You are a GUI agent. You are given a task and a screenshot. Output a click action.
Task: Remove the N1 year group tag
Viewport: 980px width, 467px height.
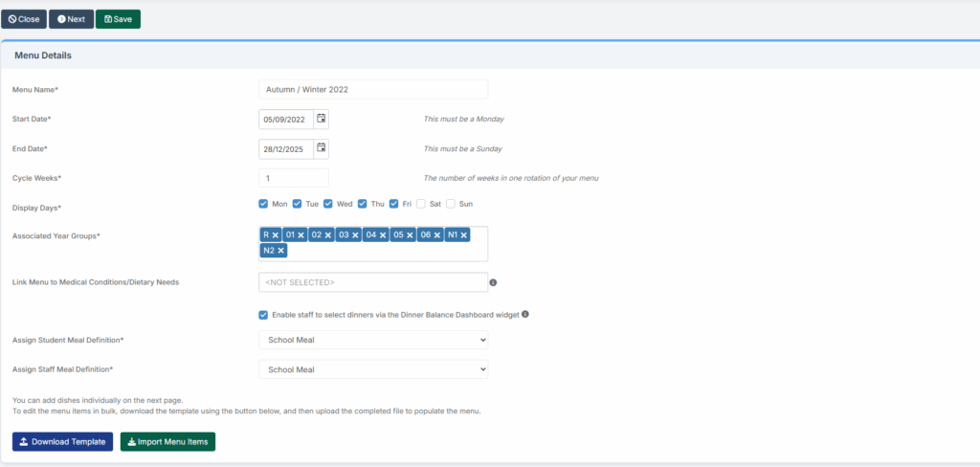(x=463, y=235)
